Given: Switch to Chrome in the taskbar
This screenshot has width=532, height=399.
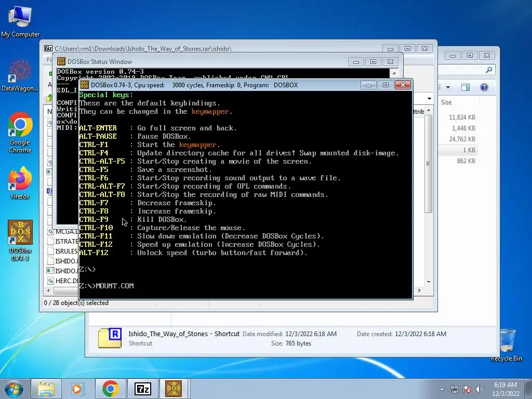Looking at the screenshot, I should (110, 389).
